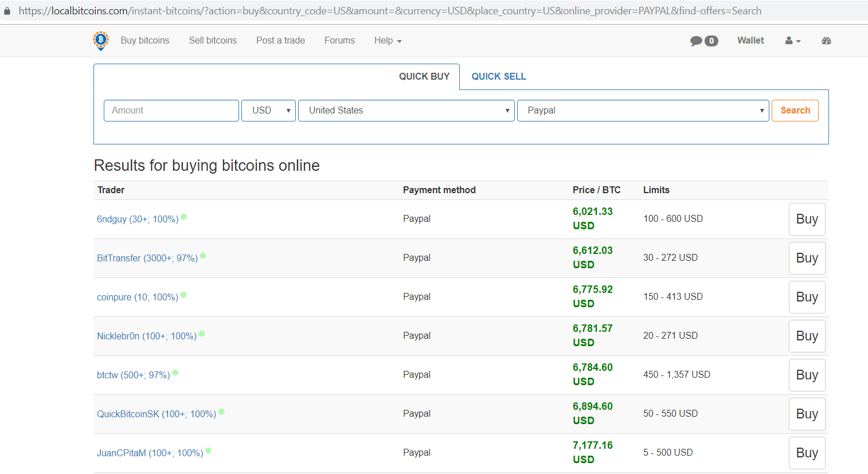Go to Post a trade

[280, 41]
